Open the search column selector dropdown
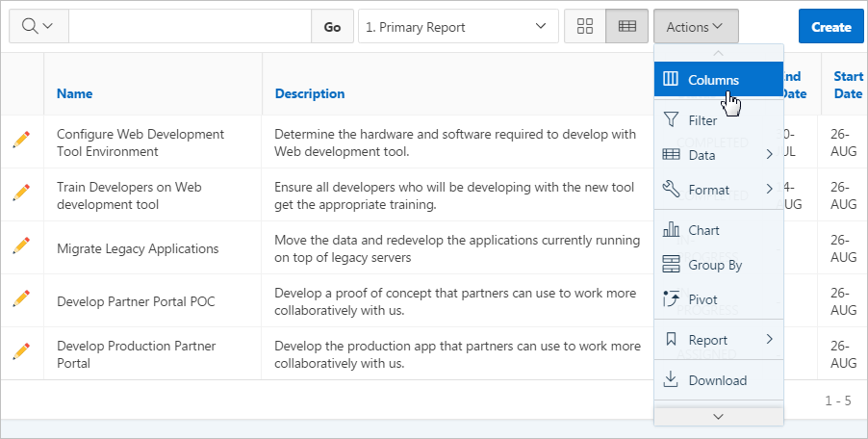The height and width of the screenshot is (439, 868). point(38,27)
